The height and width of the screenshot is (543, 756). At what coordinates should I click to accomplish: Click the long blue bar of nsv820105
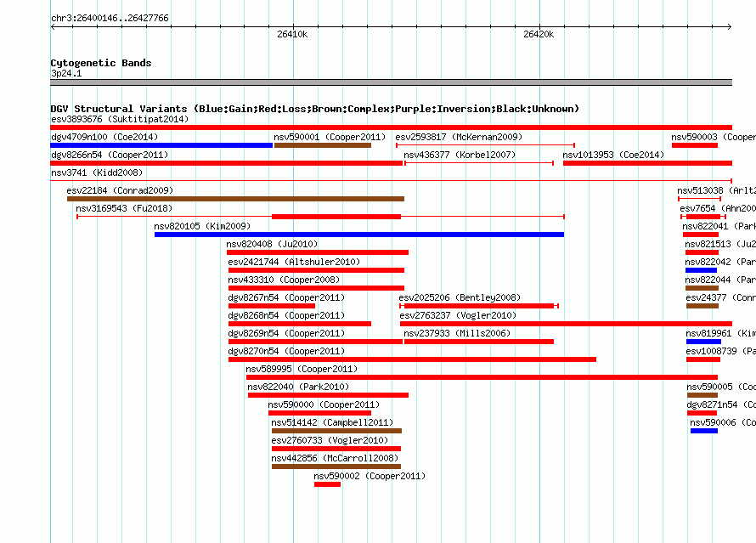[359, 235]
